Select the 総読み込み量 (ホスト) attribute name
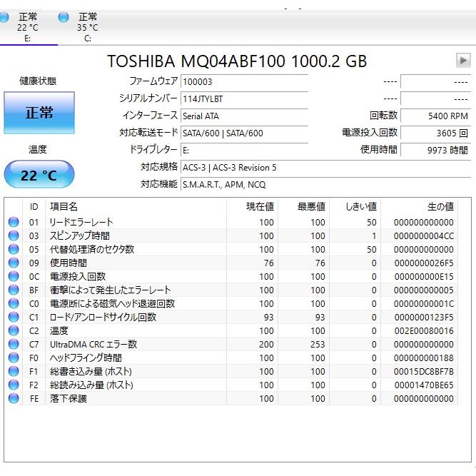 [91, 385]
